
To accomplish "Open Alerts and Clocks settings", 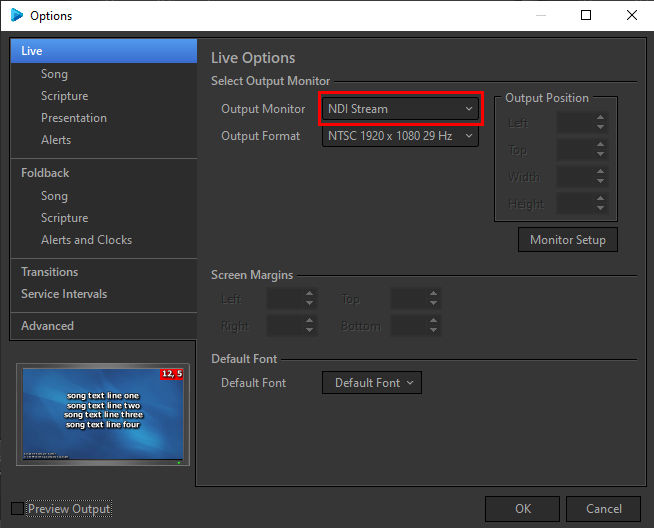I will click(x=86, y=240).
